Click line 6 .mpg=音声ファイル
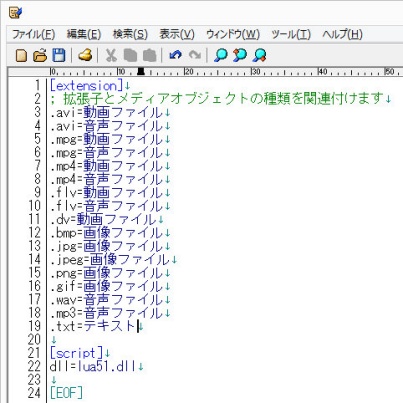Viewport: 403px width, 403px height. [106, 152]
